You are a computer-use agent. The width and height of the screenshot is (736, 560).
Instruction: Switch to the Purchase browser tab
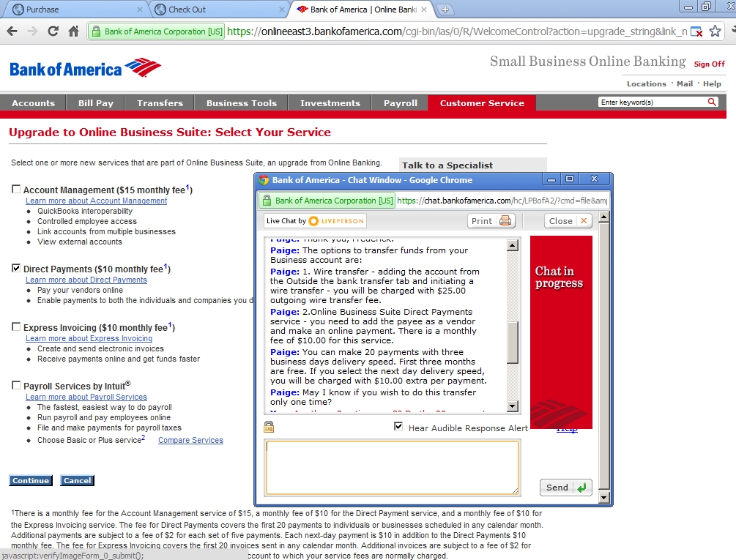[x=75, y=10]
